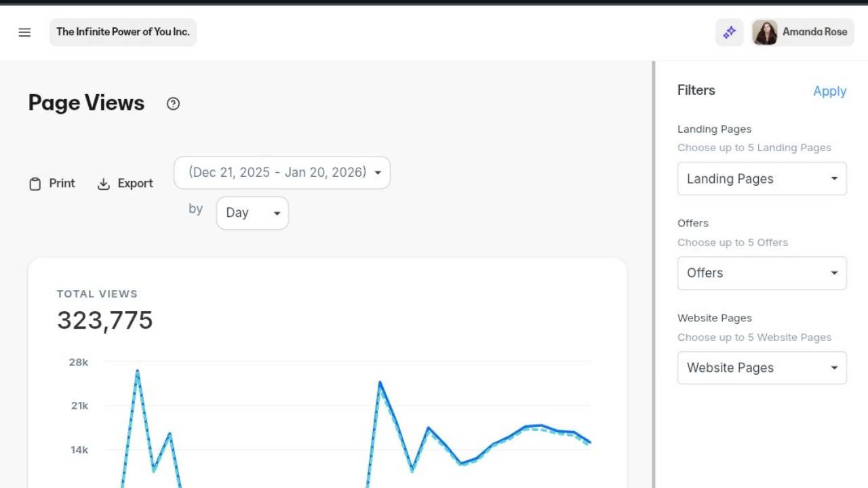
Task: Click the Print clipboard icon
Action: click(35, 184)
